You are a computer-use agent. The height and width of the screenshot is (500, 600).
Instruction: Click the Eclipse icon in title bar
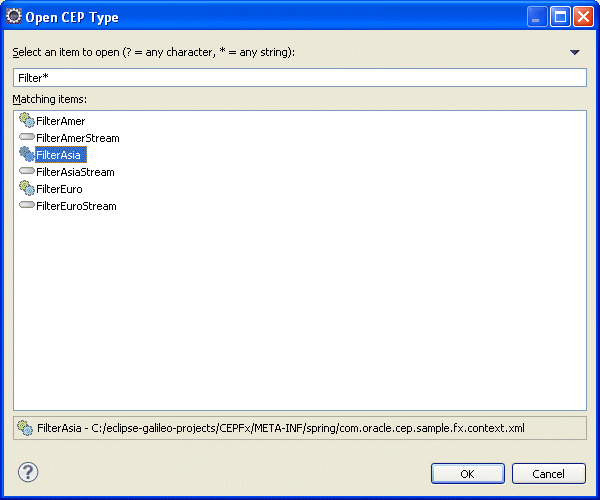coord(14,16)
